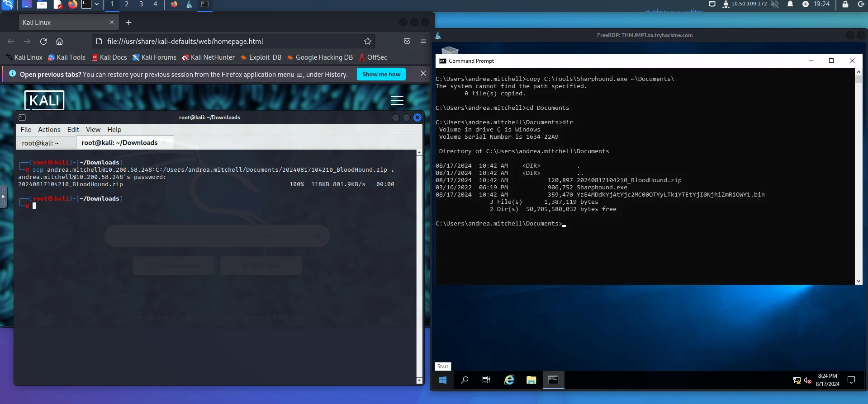The height and width of the screenshot is (404, 868).
Task: Switch to workspace 3
Action: point(141,4)
